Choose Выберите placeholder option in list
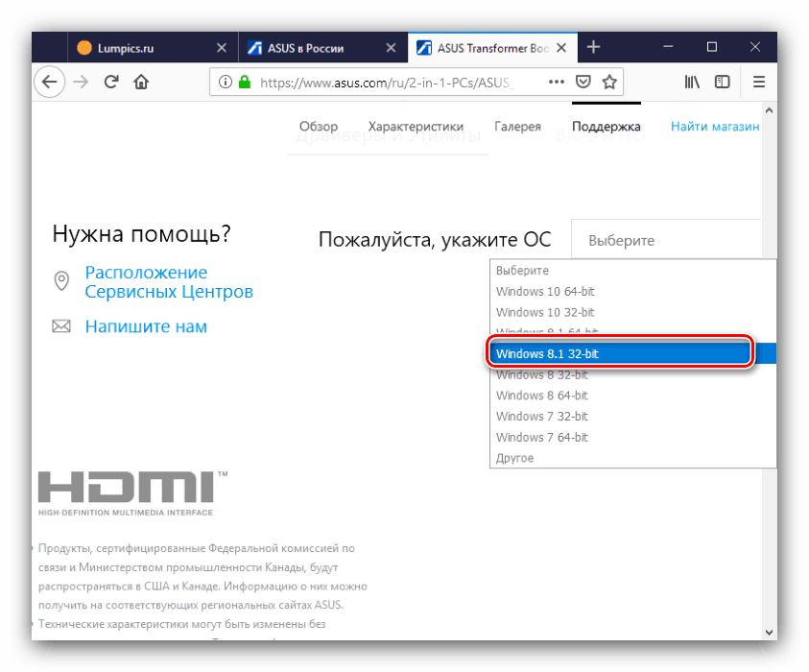The width and height of the screenshot is (809, 672). 632,271
